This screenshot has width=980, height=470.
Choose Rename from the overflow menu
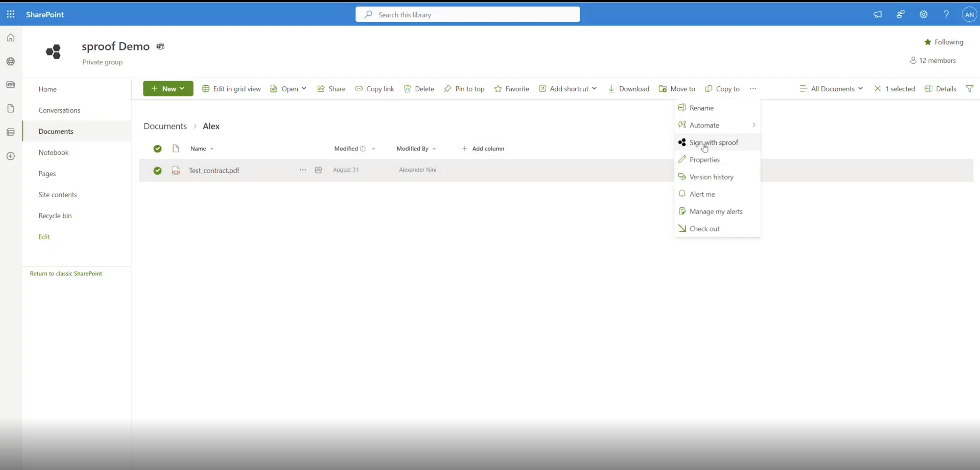click(x=717, y=108)
